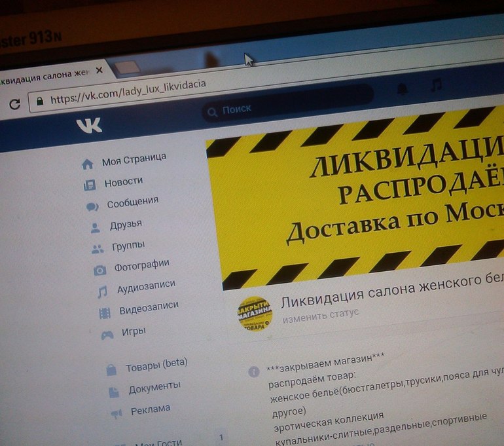The width and height of the screenshot is (504, 446).
Task: Open Новости in the sidebar
Action: [123, 181]
